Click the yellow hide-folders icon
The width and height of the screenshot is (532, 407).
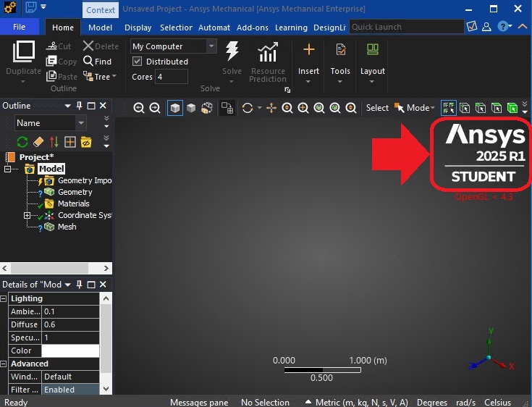tap(86, 141)
